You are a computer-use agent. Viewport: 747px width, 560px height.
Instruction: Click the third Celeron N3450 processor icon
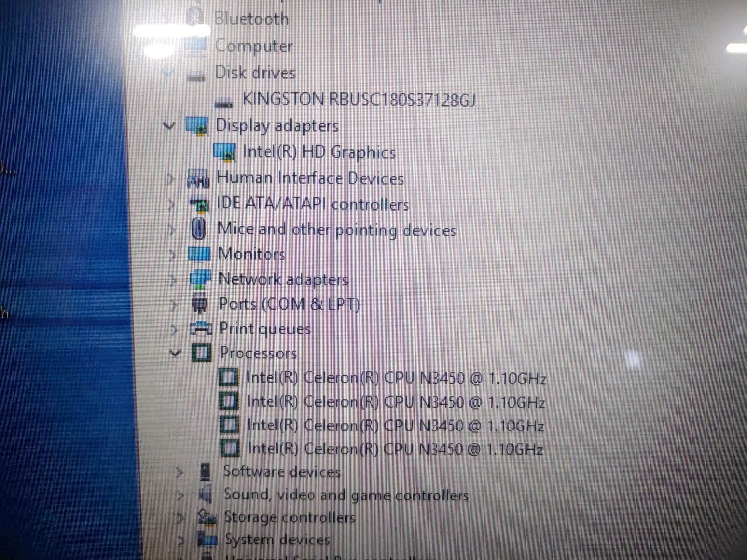pyautogui.click(x=230, y=425)
